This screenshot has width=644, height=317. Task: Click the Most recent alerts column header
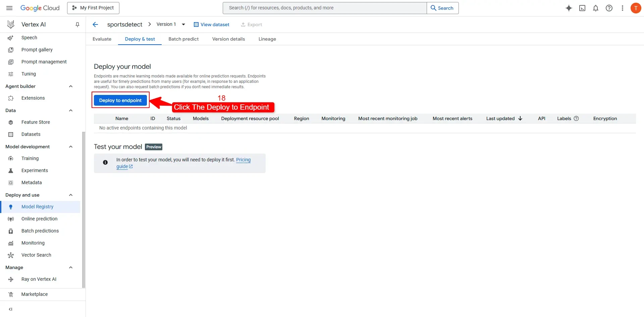pyautogui.click(x=452, y=118)
